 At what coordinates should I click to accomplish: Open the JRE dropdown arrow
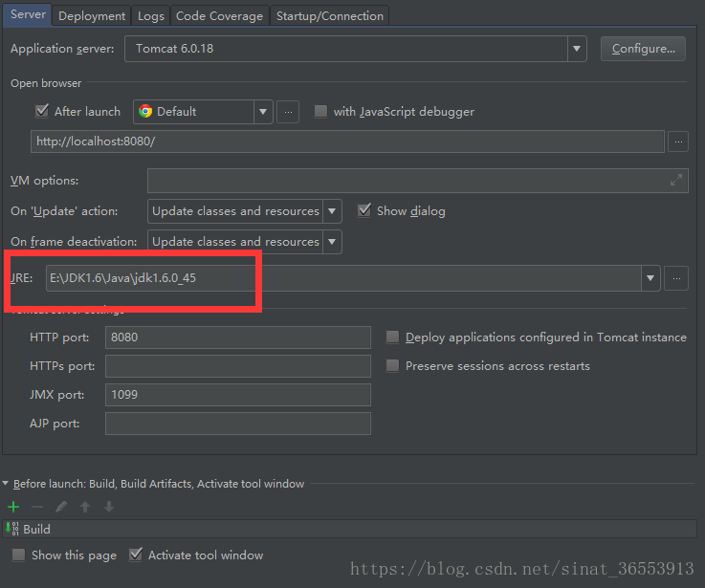tap(650, 278)
